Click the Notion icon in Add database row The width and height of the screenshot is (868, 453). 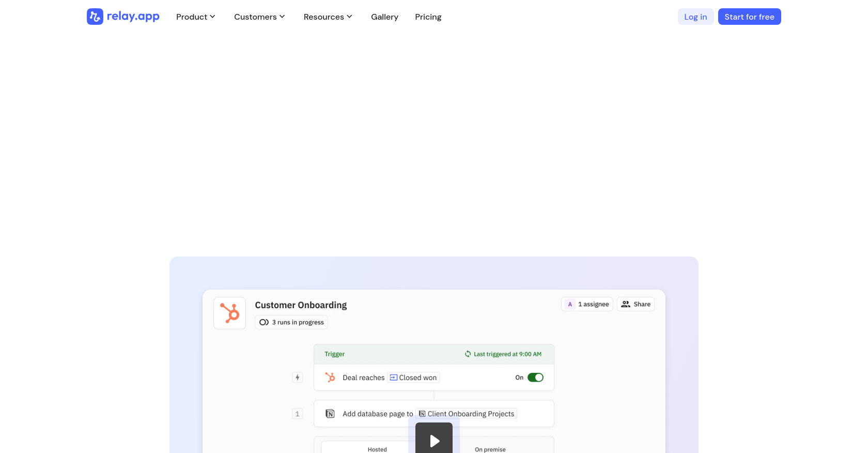click(x=330, y=414)
